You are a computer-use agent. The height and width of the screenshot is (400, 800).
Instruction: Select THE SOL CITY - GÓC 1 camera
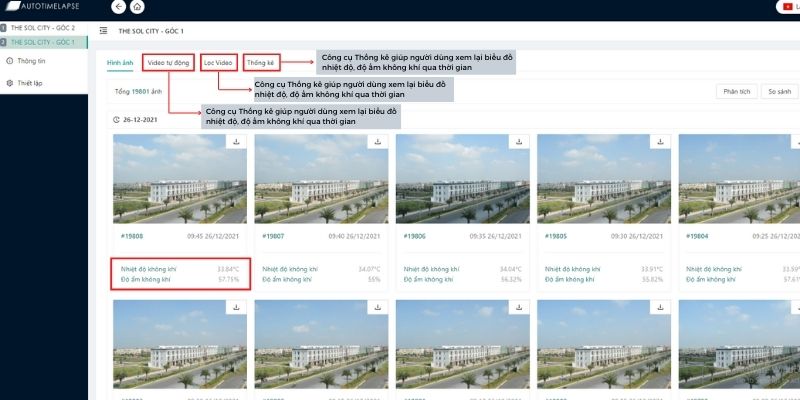tap(43, 42)
